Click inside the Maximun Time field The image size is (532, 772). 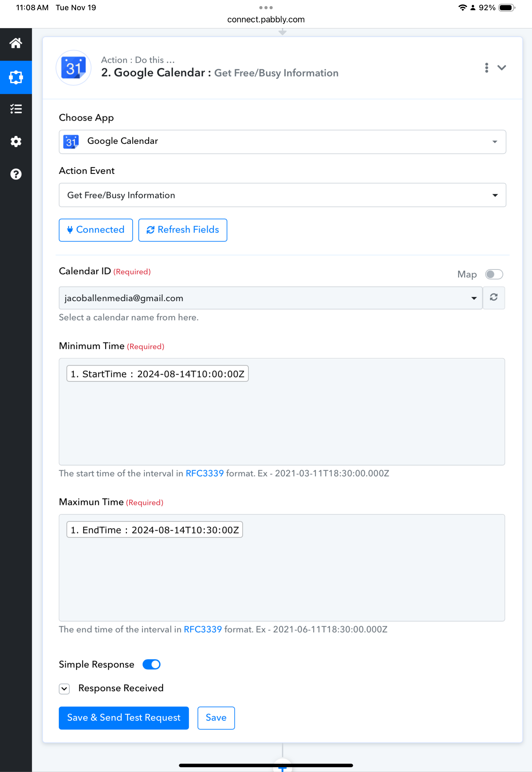282,568
